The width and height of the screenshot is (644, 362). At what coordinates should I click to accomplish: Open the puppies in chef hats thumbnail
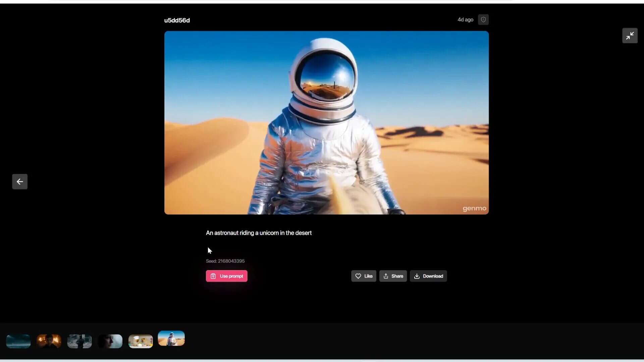point(141,341)
